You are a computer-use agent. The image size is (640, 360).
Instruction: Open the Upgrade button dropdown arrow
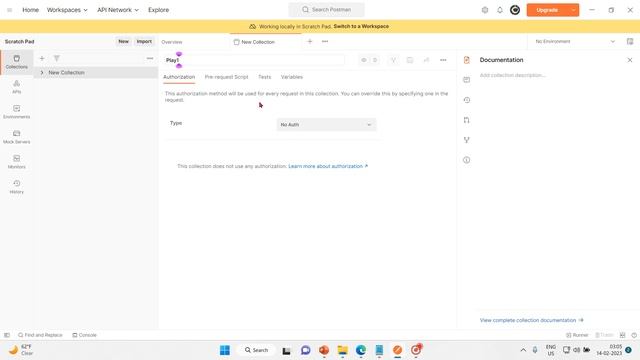(573, 10)
